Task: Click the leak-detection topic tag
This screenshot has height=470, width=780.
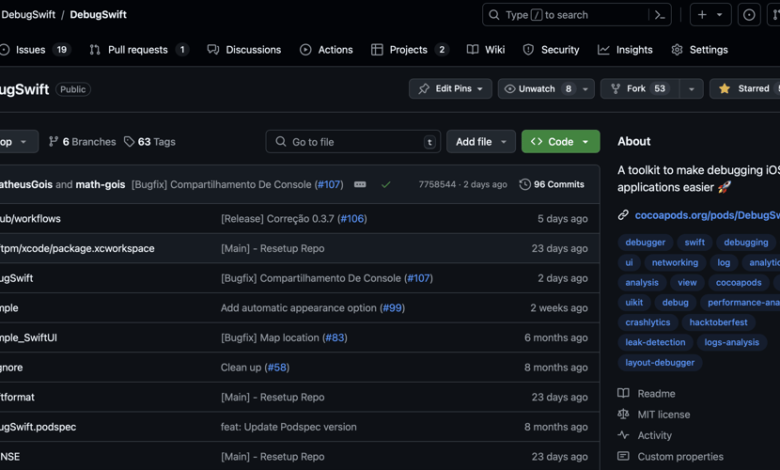Action: (x=655, y=343)
